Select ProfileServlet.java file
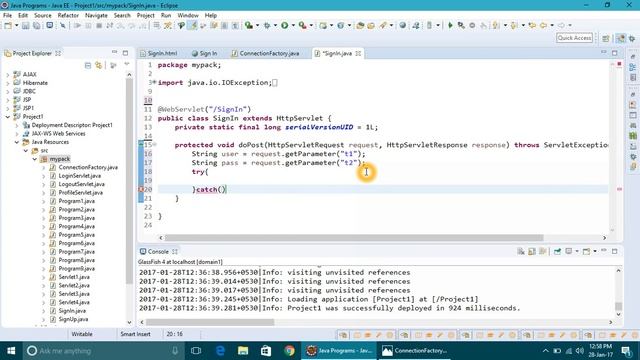Viewport: 640px width, 360px height. (81, 193)
